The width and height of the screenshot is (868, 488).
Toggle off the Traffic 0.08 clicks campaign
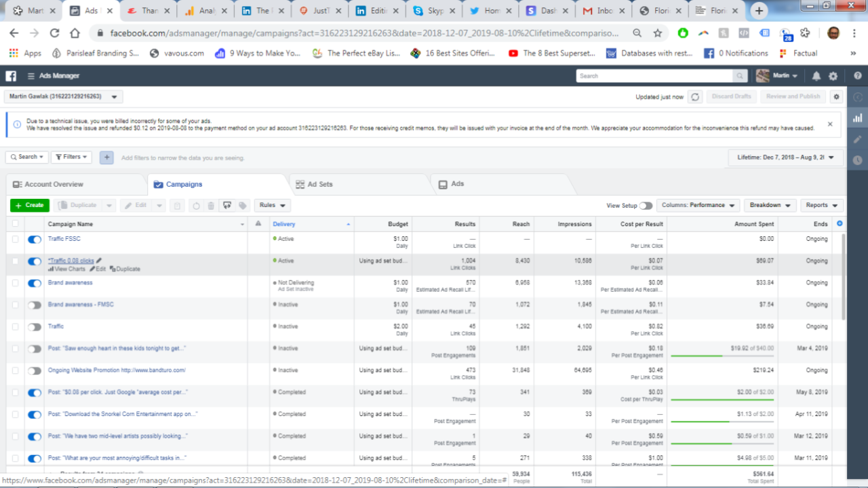tap(35, 261)
